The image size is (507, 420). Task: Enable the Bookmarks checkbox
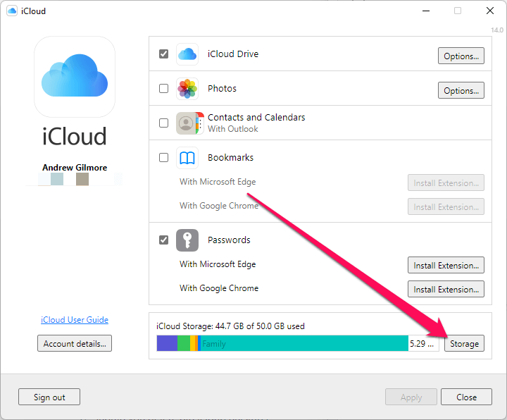[163, 158]
